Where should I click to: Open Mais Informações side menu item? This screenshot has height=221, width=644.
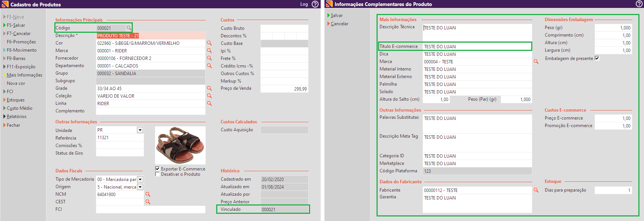coord(25,75)
